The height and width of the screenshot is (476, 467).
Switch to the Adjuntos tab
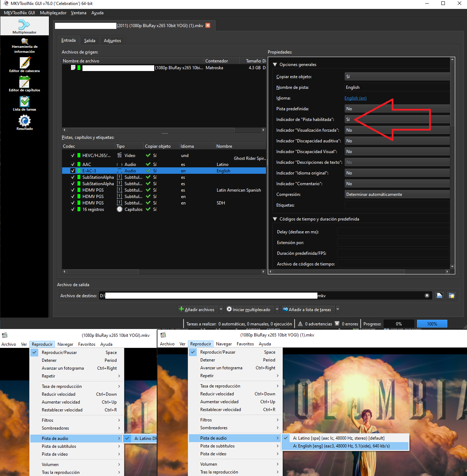(112, 41)
